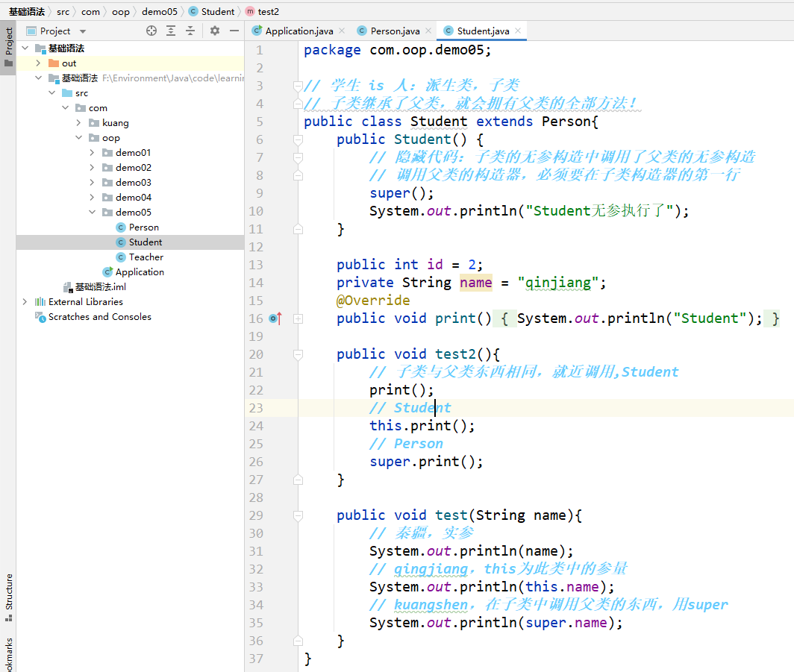Open the Project panel settings gear
Image resolution: width=794 pixels, height=672 pixels.
pyautogui.click(x=215, y=31)
